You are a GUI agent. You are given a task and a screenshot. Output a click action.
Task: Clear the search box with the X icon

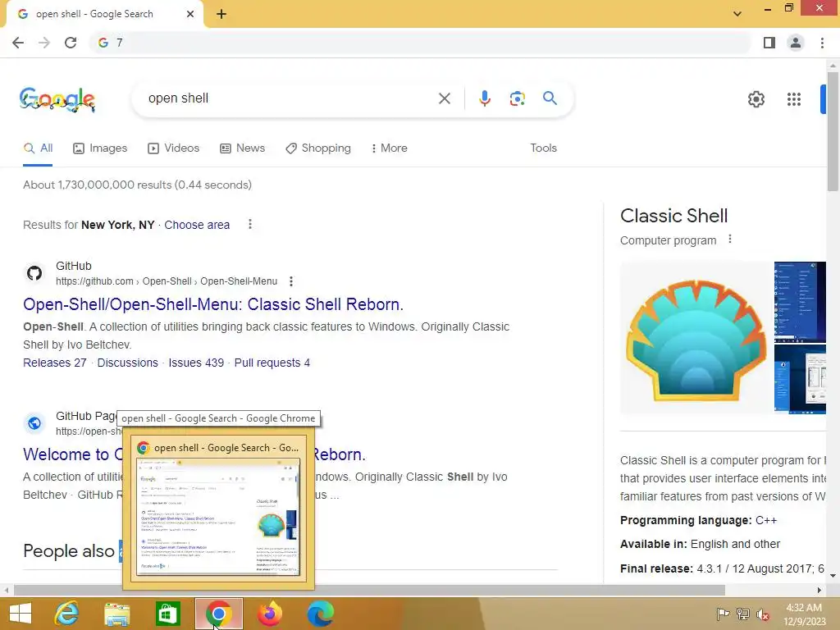444,98
